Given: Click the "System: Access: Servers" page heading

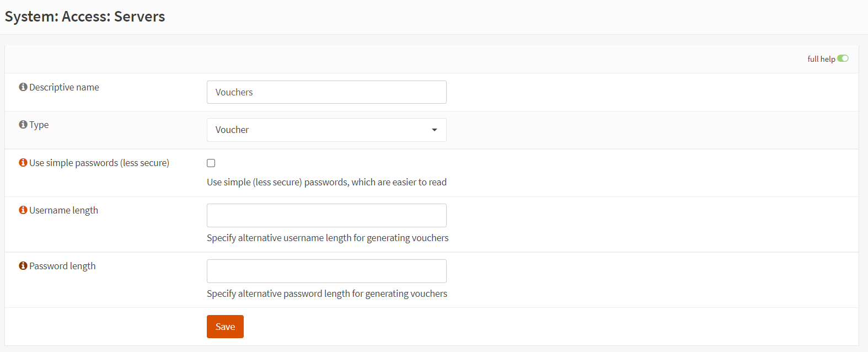Looking at the screenshot, I should click(x=85, y=17).
